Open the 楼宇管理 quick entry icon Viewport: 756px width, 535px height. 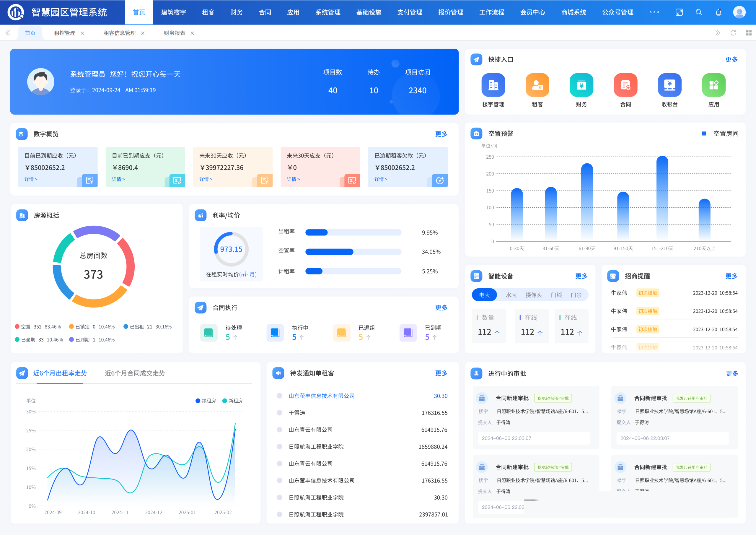tap(493, 85)
